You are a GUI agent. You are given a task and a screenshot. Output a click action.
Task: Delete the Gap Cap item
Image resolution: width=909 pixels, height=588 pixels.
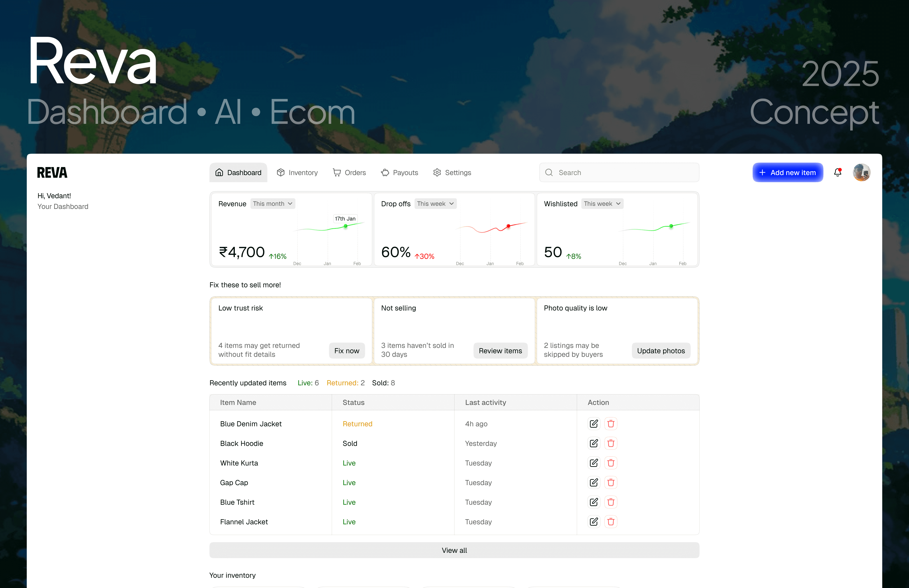pyautogui.click(x=610, y=482)
